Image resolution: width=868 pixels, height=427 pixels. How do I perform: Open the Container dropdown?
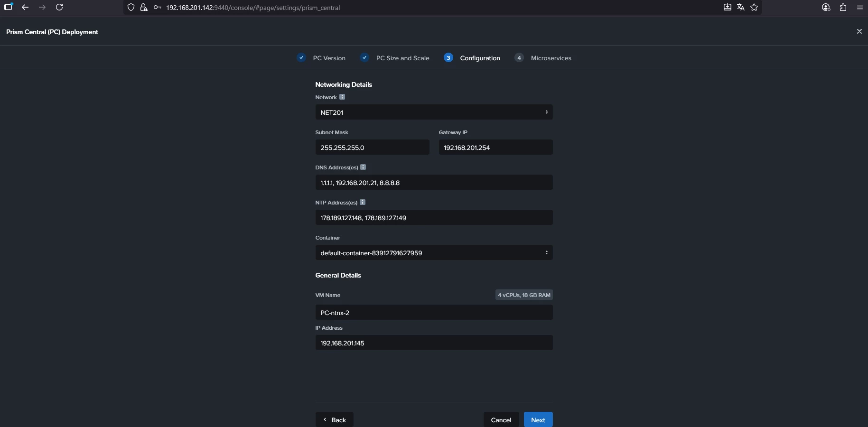click(434, 252)
